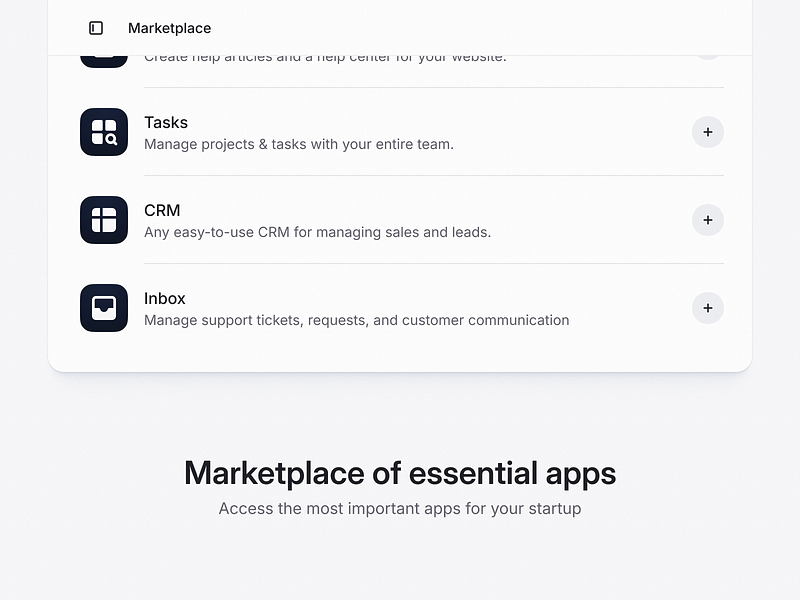Open the Inbox app title

tap(165, 298)
